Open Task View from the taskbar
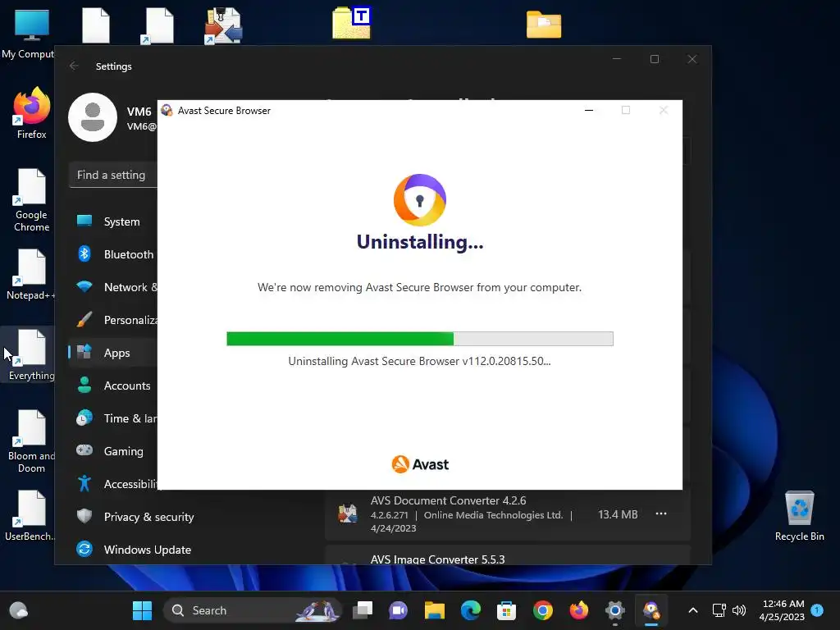The width and height of the screenshot is (840, 630). pyautogui.click(x=363, y=610)
